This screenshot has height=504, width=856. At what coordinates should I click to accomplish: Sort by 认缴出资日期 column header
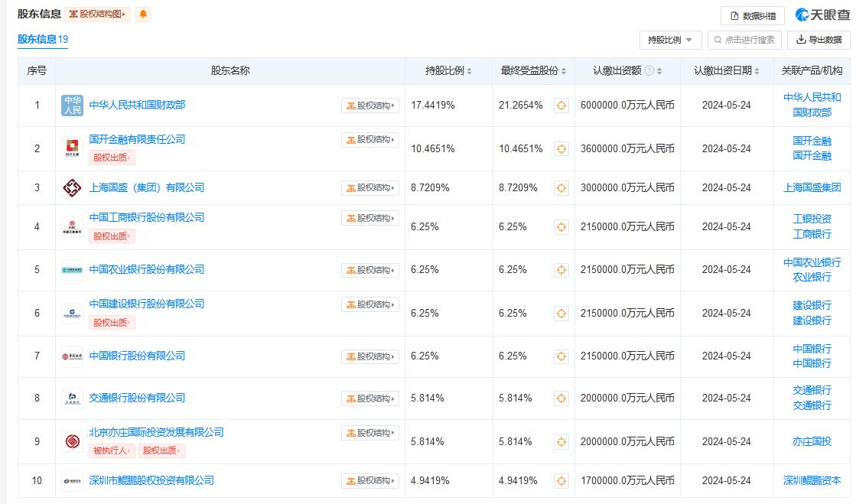click(727, 71)
